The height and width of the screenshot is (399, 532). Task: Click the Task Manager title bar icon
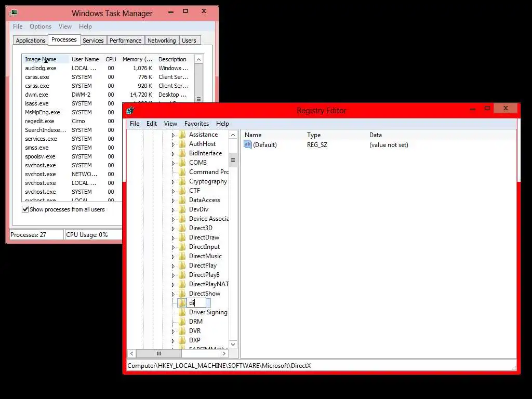point(14,13)
